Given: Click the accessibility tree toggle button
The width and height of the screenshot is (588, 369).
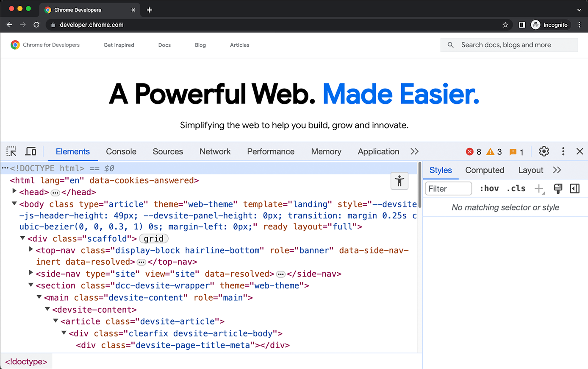Looking at the screenshot, I should [x=399, y=181].
